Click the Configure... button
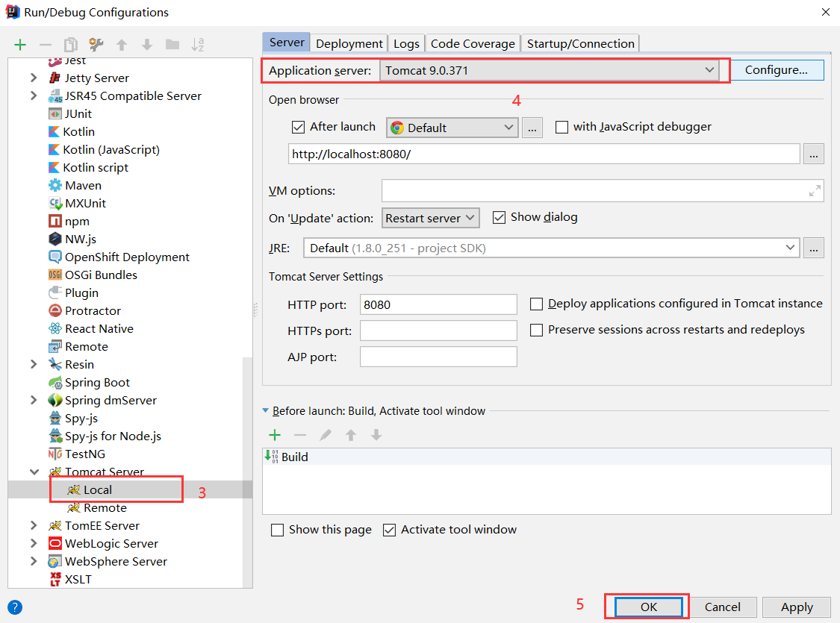 776,70
